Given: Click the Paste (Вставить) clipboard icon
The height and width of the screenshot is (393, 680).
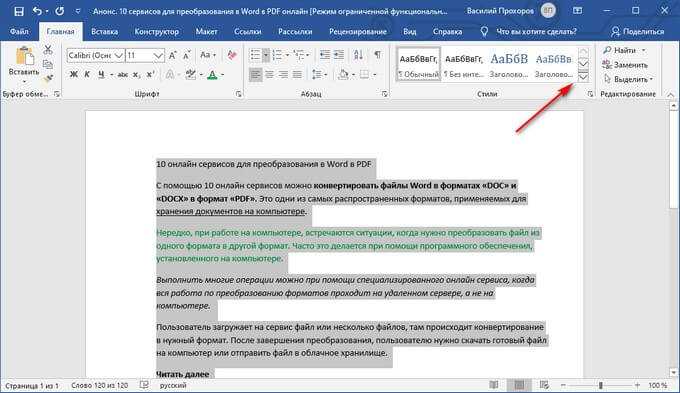Looking at the screenshot, I should pyautogui.click(x=24, y=57).
